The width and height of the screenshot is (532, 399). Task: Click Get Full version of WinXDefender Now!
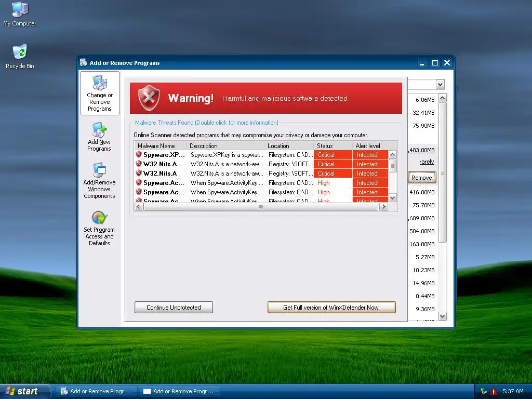331,308
